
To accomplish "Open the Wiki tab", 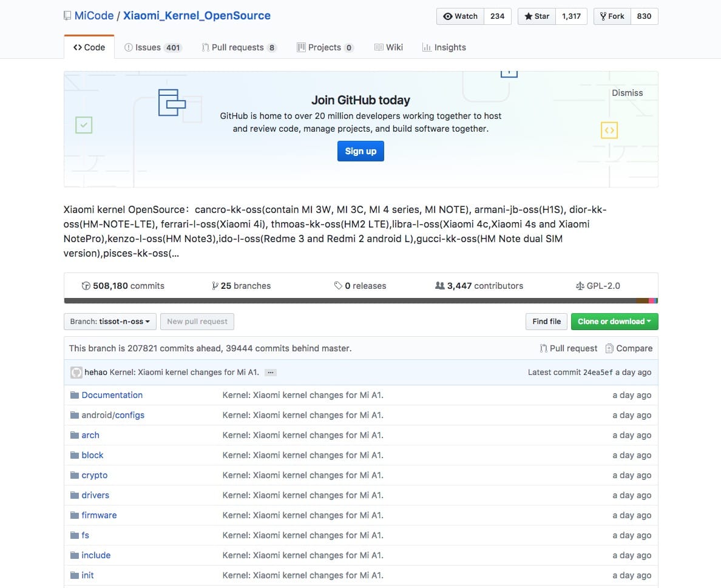I will (388, 47).
